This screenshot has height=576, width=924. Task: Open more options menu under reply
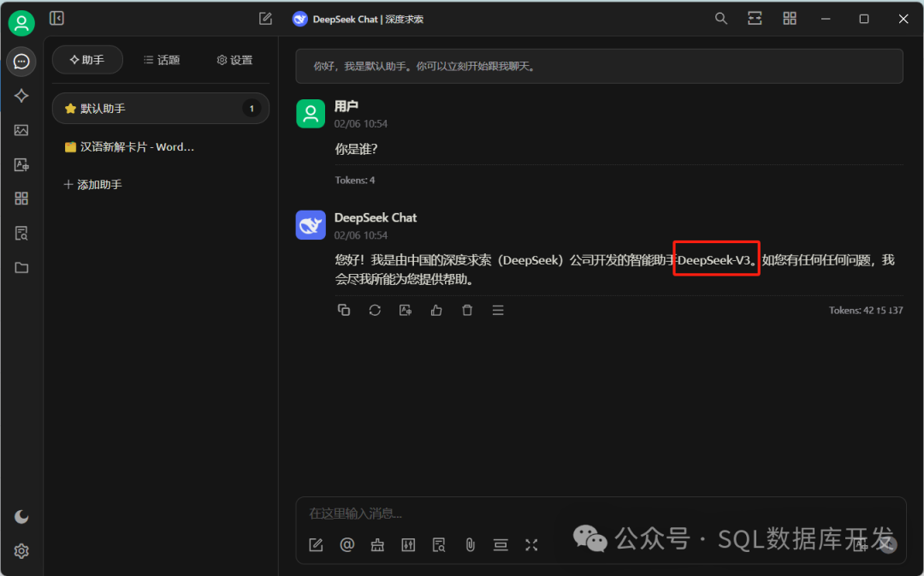(498, 310)
